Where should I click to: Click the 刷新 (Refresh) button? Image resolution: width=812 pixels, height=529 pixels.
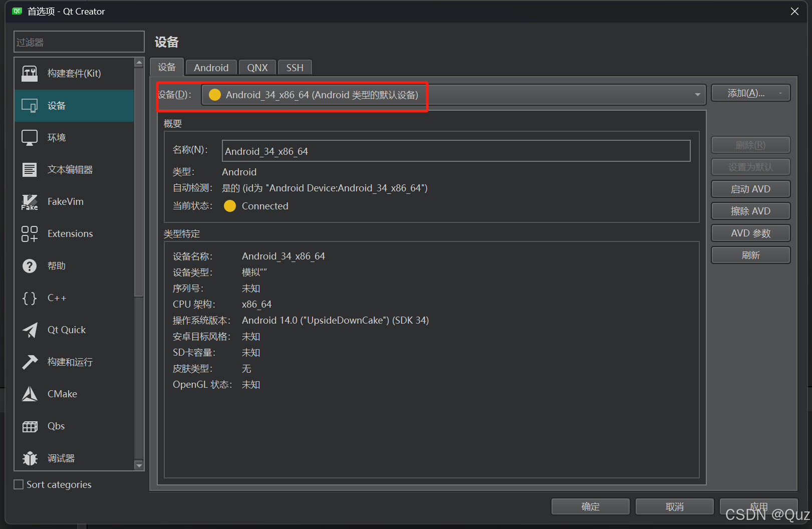coord(750,255)
